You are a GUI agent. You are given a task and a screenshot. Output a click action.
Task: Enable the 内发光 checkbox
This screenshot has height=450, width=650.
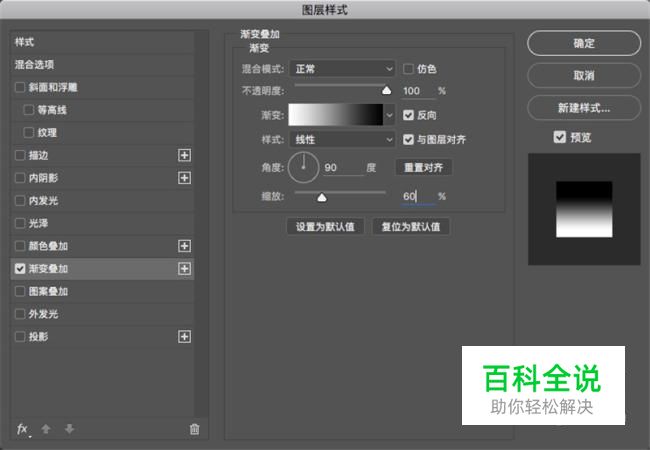click(x=20, y=201)
